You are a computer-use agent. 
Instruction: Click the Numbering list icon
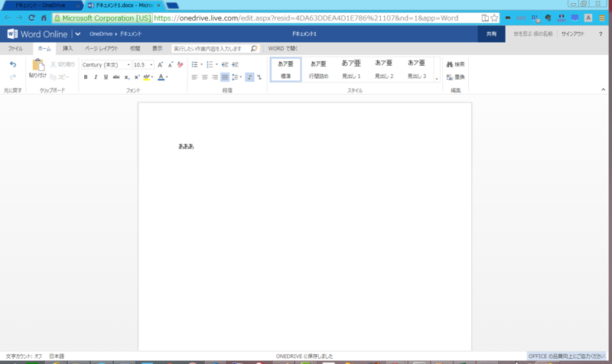210,64
